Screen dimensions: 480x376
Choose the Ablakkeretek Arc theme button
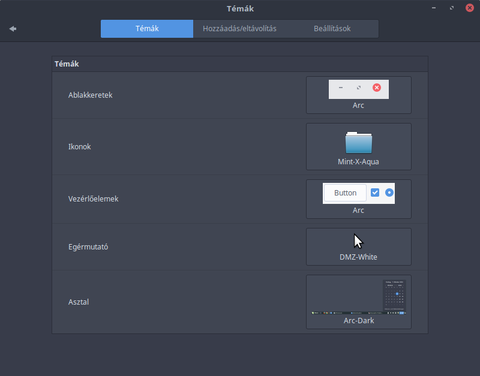coord(359,95)
